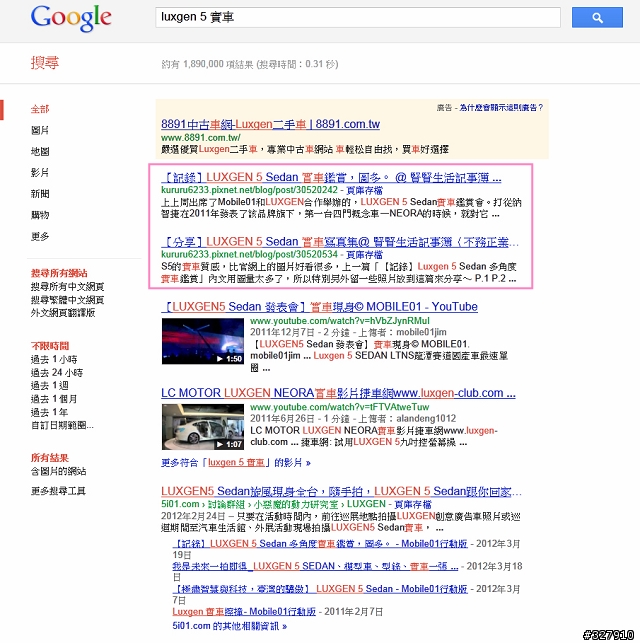Choose 搜尋所有中文網頁 filter

tap(67, 287)
